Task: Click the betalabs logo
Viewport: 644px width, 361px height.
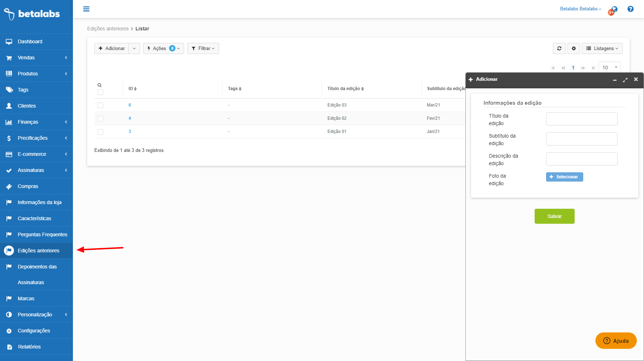Action: point(32,14)
